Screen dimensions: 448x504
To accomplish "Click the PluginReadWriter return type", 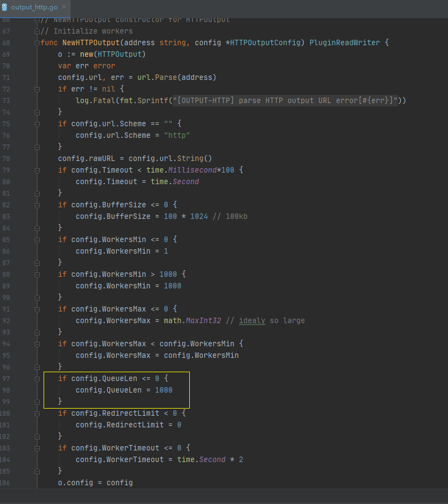I will [x=344, y=43].
